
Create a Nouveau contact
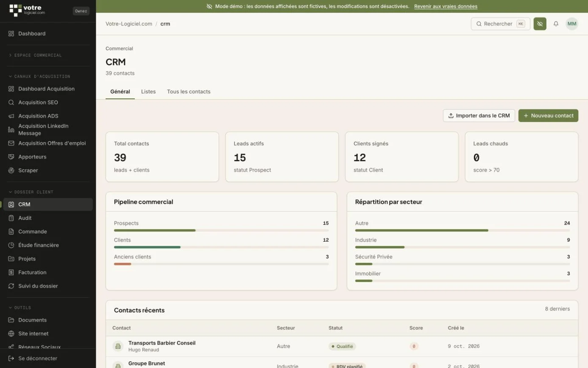point(548,115)
